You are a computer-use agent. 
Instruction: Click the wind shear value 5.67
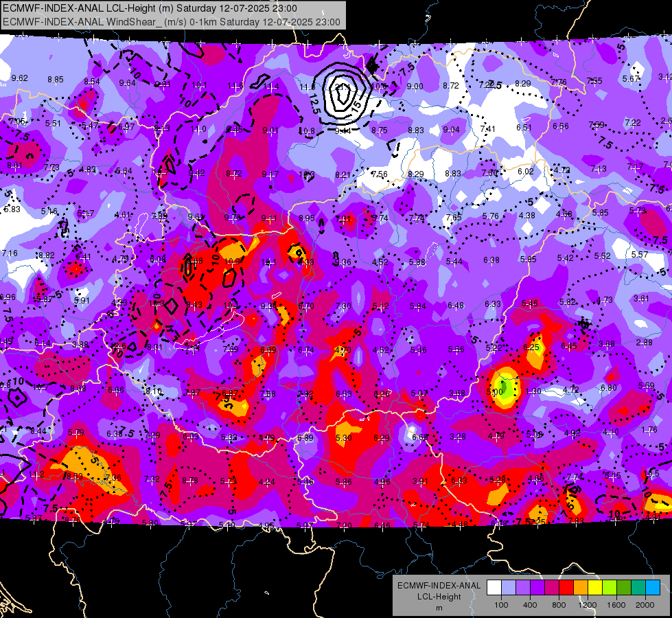point(631,78)
